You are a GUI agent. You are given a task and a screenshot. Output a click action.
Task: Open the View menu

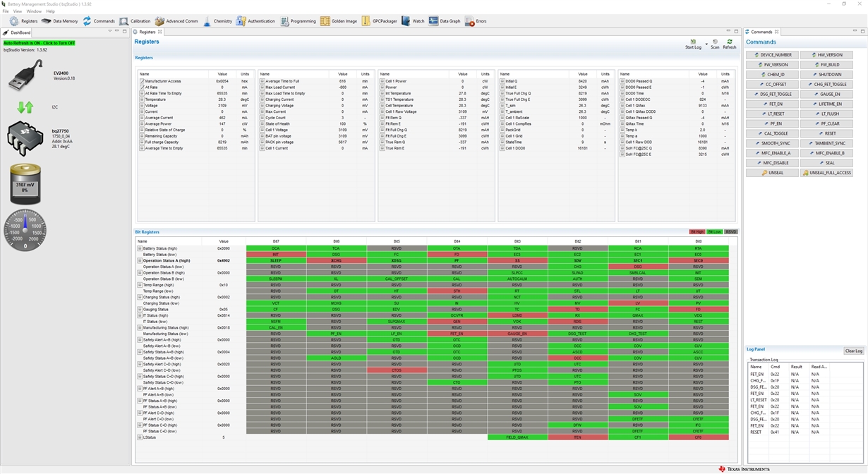pos(18,11)
